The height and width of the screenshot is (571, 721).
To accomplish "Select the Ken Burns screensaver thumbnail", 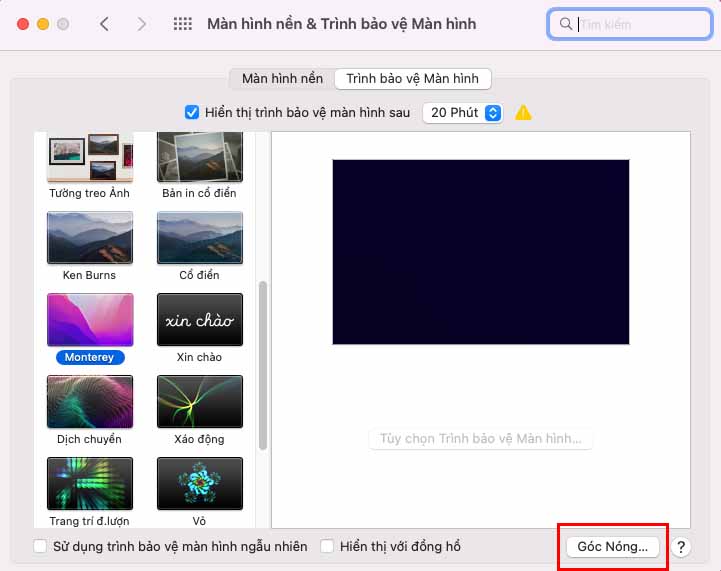I will pyautogui.click(x=90, y=238).
